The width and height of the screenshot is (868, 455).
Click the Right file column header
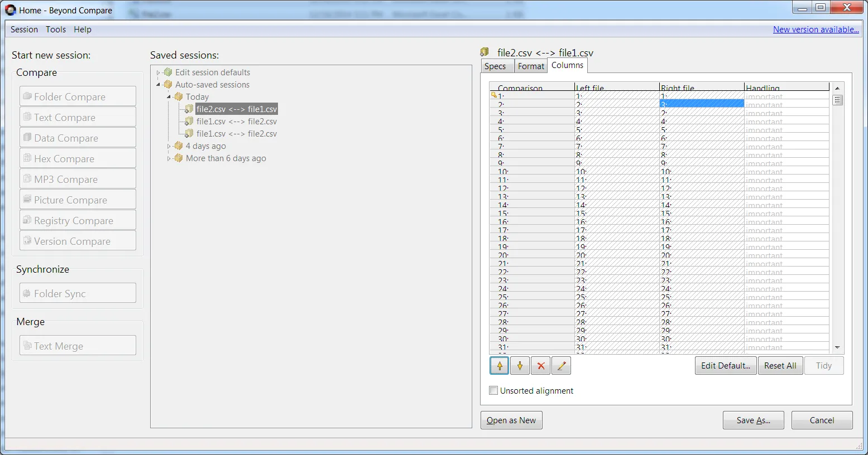702,87
